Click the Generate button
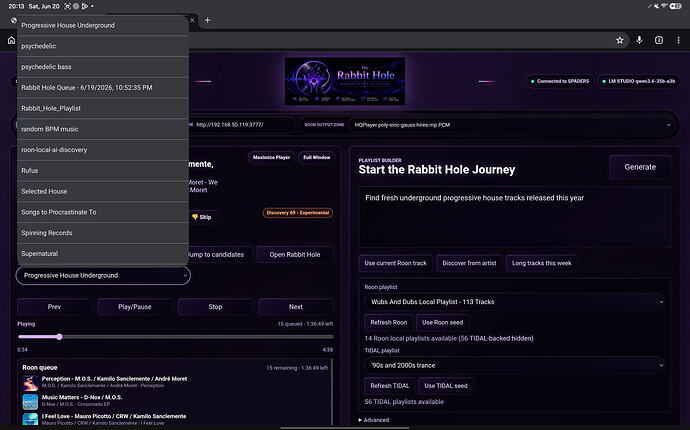Screen dimensions: 690x430 pyautogui.click(x=640, y=167)
